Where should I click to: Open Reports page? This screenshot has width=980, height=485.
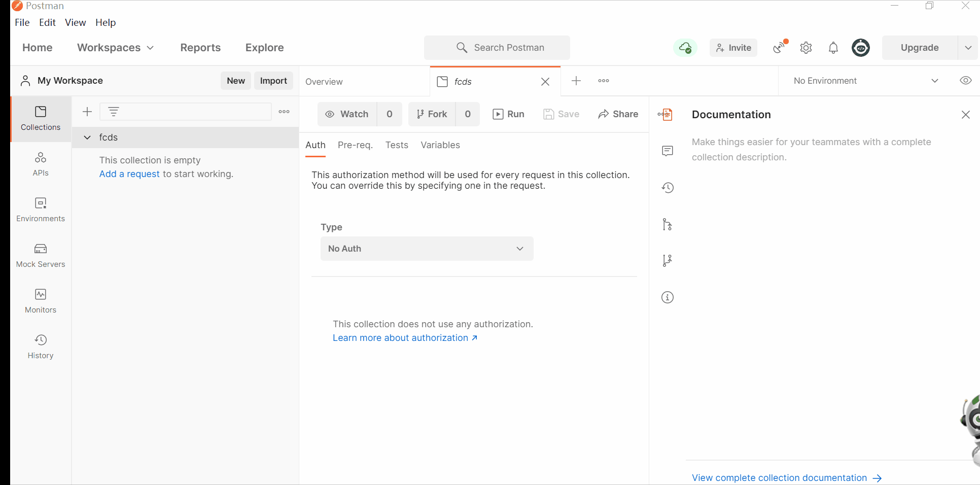pyautogui.click(x=200, y=48)
